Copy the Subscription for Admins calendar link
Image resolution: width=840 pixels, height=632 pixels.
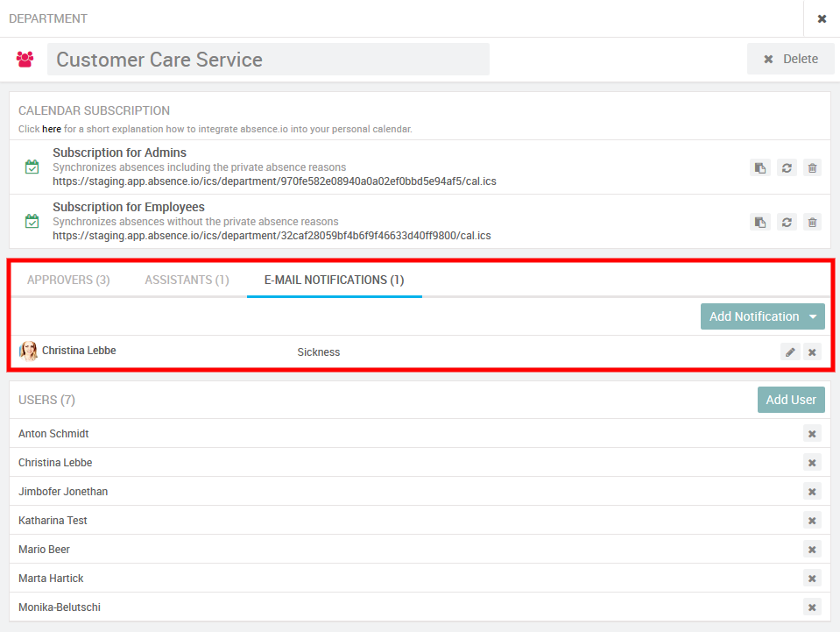tap(759, 167)
